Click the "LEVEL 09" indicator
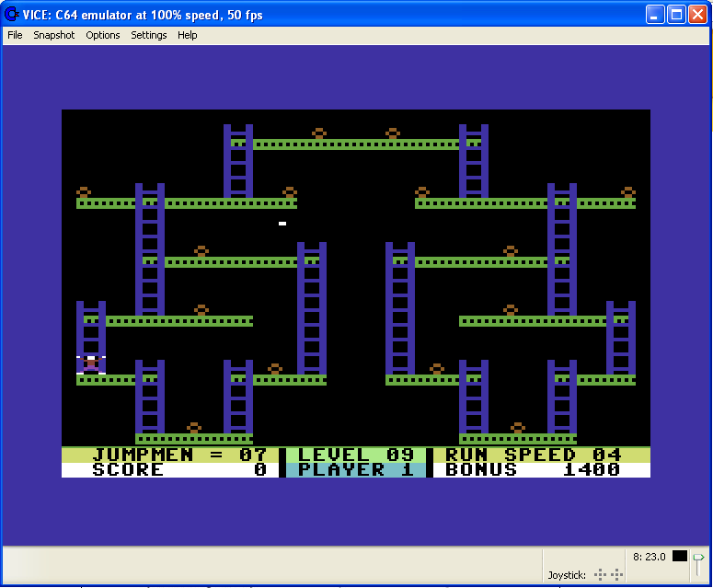The height and width of the screenshot is (588, 713). point(356,455)
